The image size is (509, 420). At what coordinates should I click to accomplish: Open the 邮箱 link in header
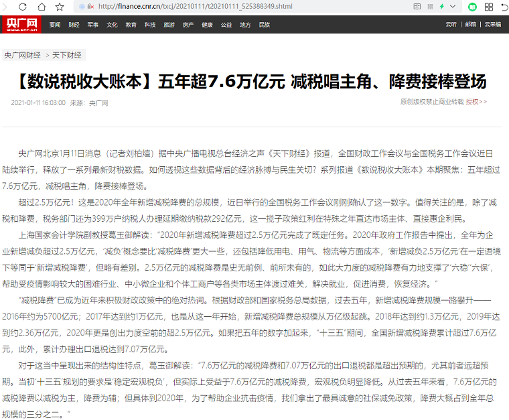(471, 25)
